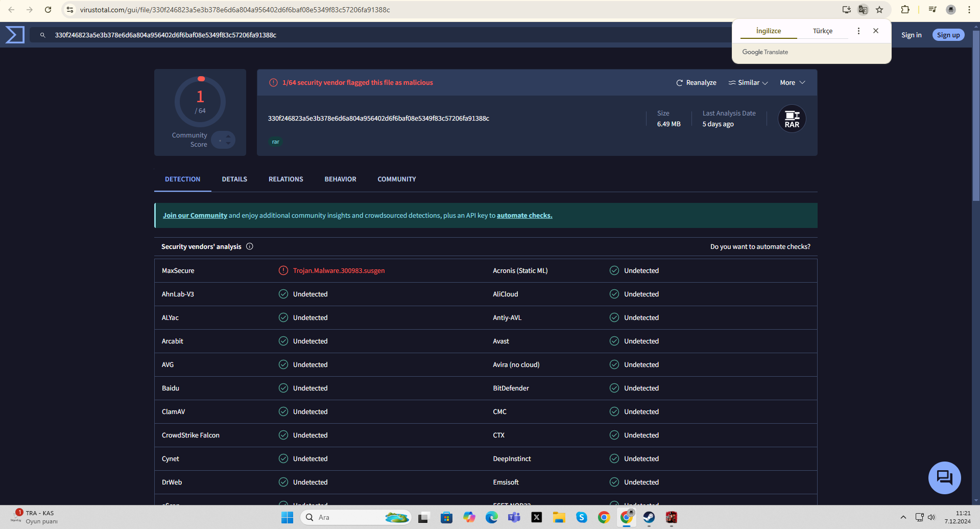Open Skype from the taskbar
Viewport: 980px width, 529px height.
(x=582, y=517)
